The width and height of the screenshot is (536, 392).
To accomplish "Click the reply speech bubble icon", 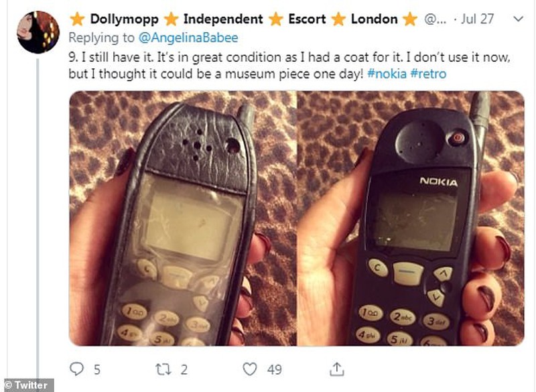I will click(x=78, y=369).
